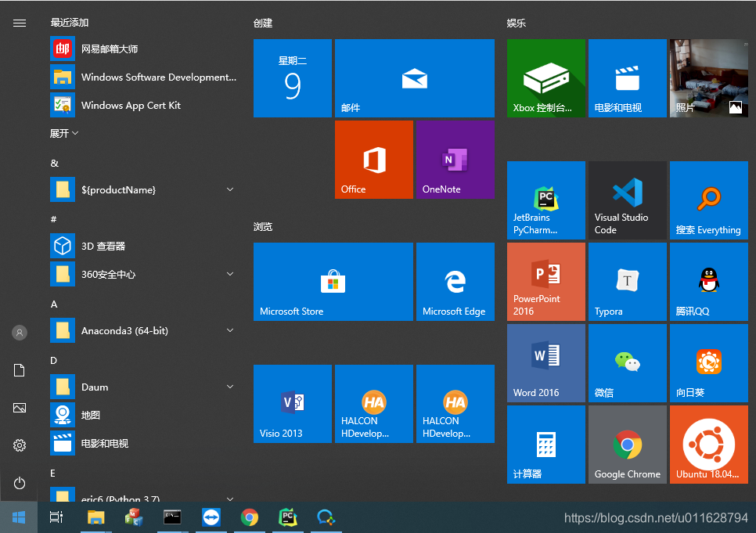The height and width of the screenshot is (533, 756).
Task: Open the 计算器 calculator tile
Action: pos(546,445)
